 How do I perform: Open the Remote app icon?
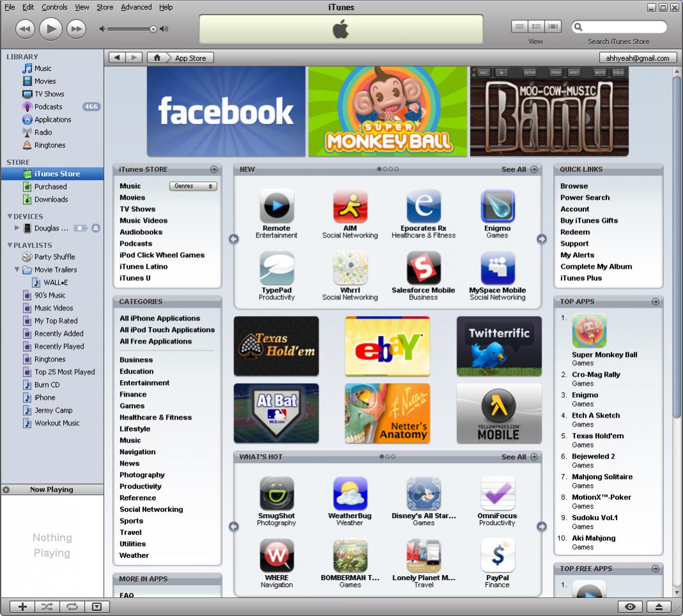[276, 206]
